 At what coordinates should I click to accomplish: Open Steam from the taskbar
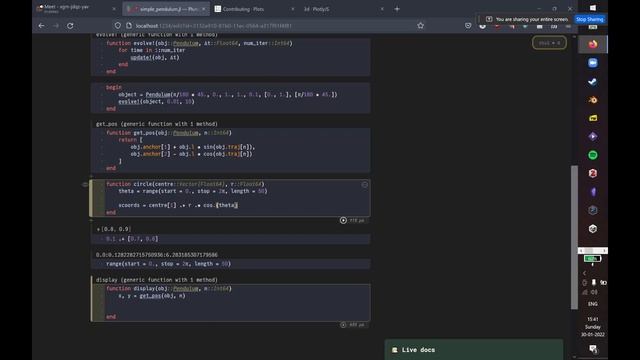coord(593,81)
